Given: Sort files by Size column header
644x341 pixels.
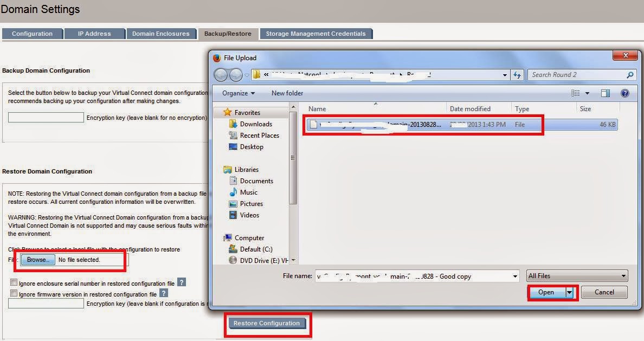Looking at the screenshot, I should pyautogui.click(x=585, y=109).
